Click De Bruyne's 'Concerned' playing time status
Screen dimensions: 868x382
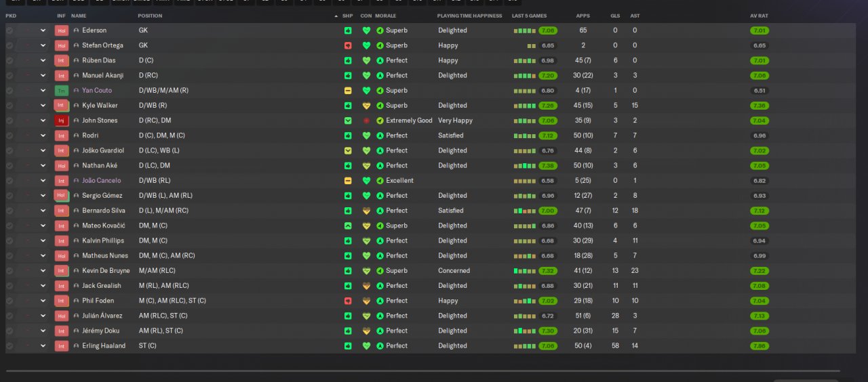click(x=454, y=271)
